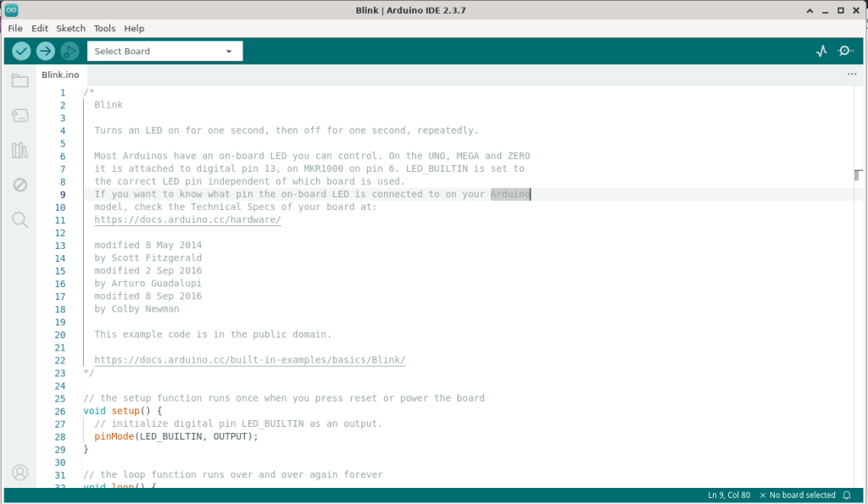The image size is (868, 504).
Task: Open the editor tab three-dots menu
Action: tap(852, 75)
